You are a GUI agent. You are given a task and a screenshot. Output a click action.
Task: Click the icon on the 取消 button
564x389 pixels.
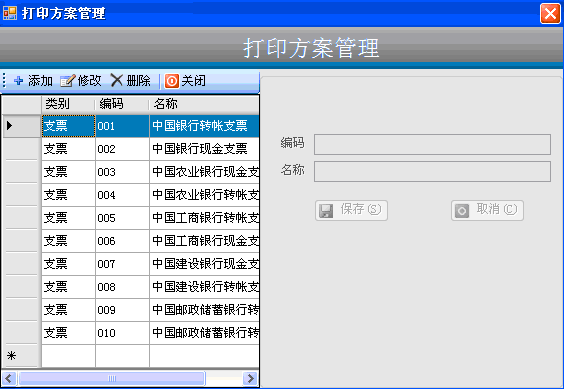click(x=462, y=211)
